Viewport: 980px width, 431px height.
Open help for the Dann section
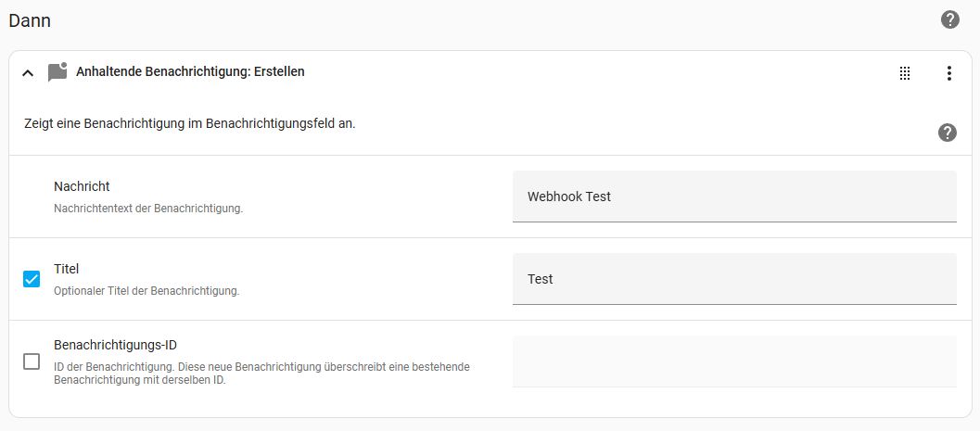click(950, 20)
